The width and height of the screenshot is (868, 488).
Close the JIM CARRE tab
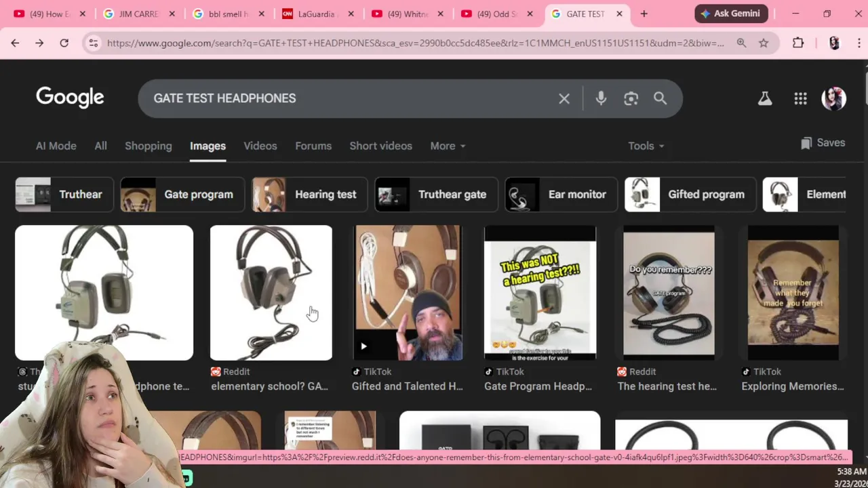click(172, 14)
